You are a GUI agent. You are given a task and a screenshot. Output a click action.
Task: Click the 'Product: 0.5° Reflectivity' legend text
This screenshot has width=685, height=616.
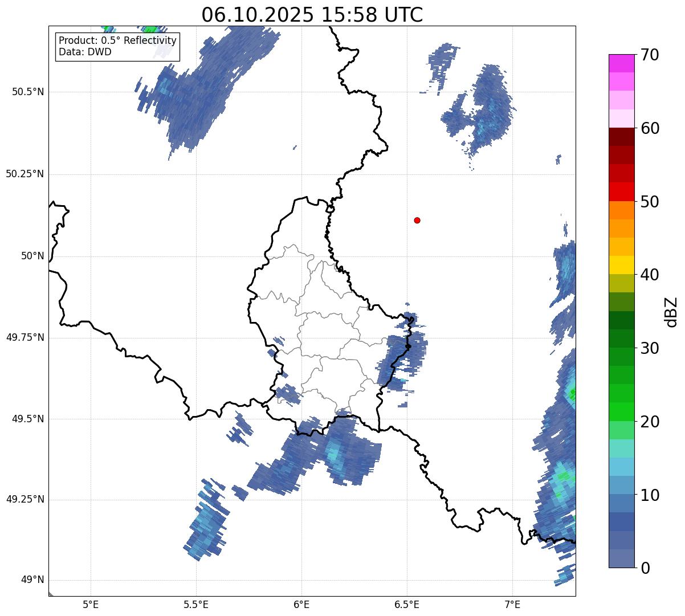coord(118,41)
